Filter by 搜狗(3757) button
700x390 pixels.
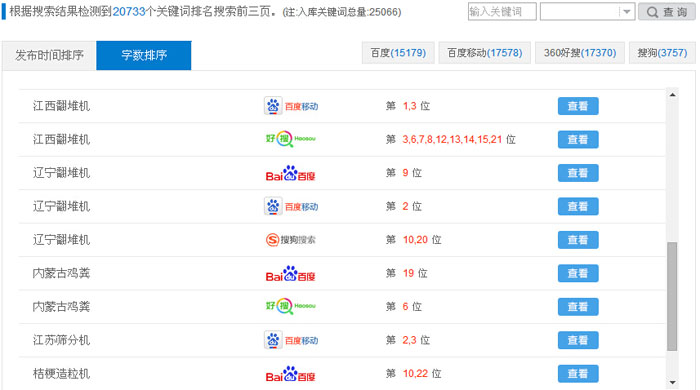662,53
